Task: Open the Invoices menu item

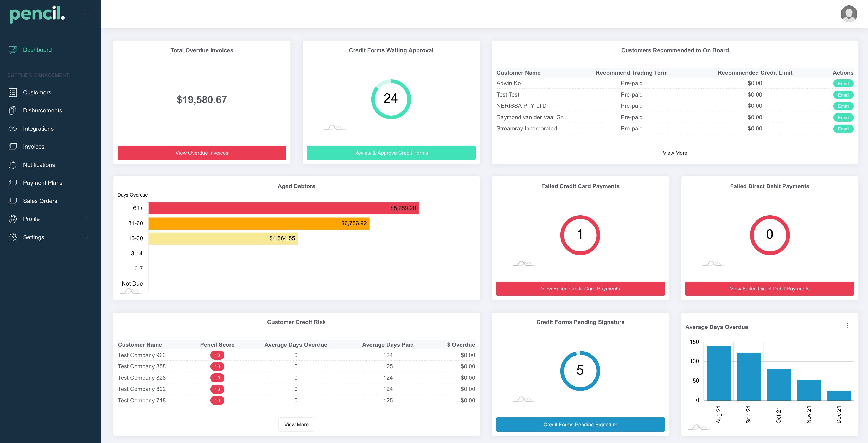Action: (x=34, y=147)
